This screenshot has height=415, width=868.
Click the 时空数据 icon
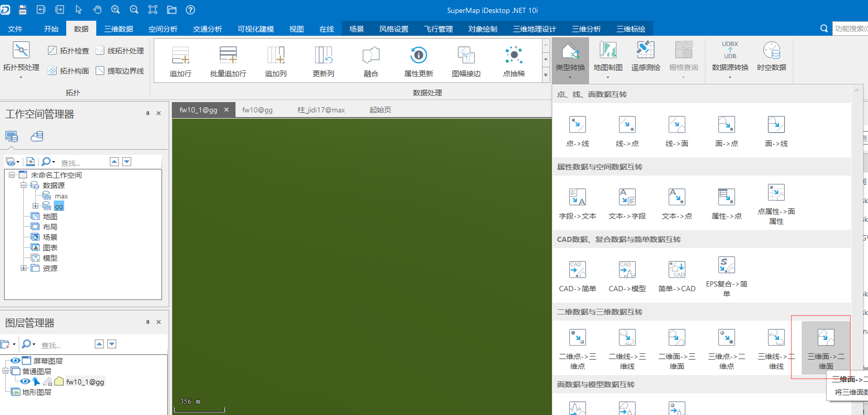(771, 56)
